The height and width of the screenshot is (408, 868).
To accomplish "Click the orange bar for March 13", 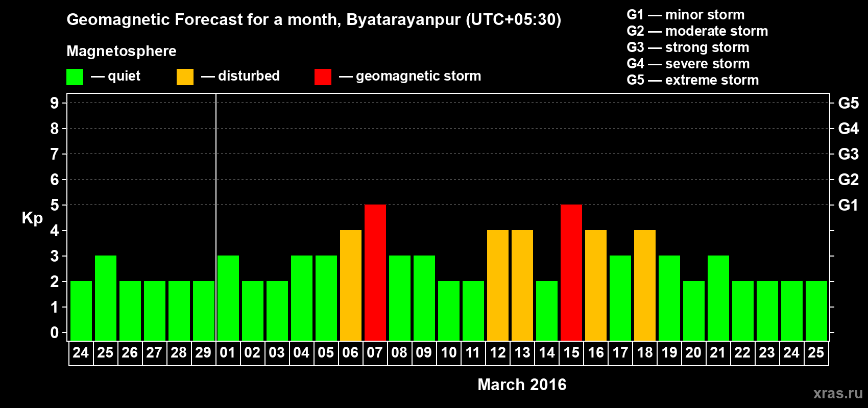I will tap(522, 286).
